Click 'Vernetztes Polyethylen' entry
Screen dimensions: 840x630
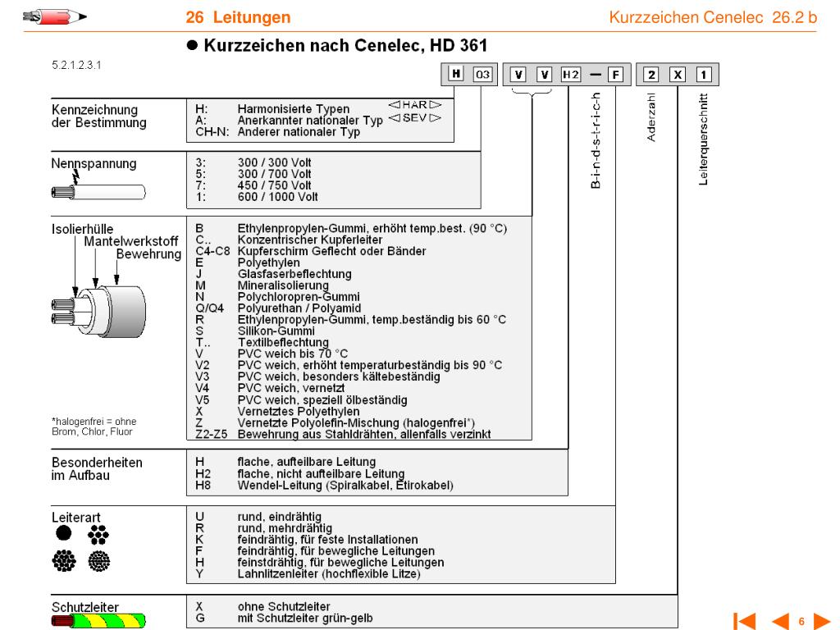pyautogui.click(x=299, y=412)
